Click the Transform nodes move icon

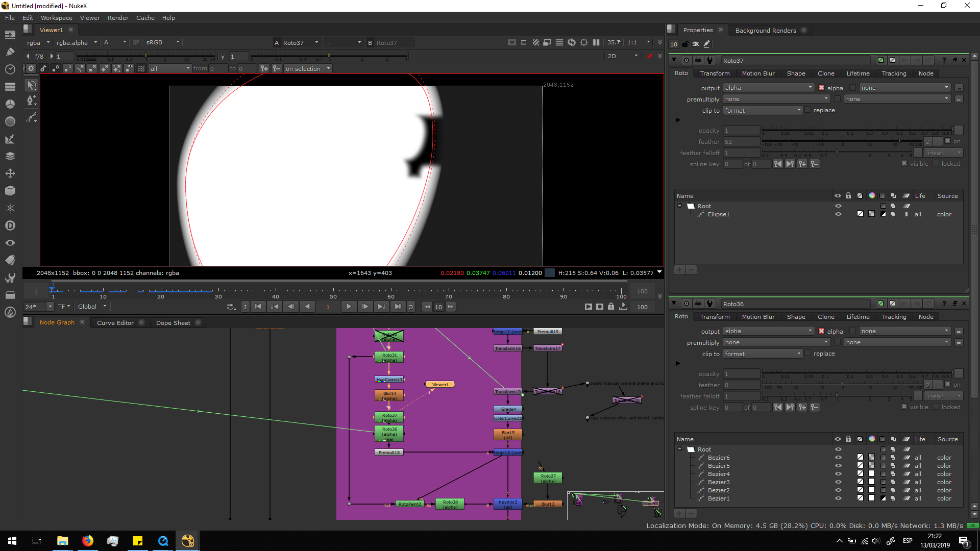(x=10, y=173)
